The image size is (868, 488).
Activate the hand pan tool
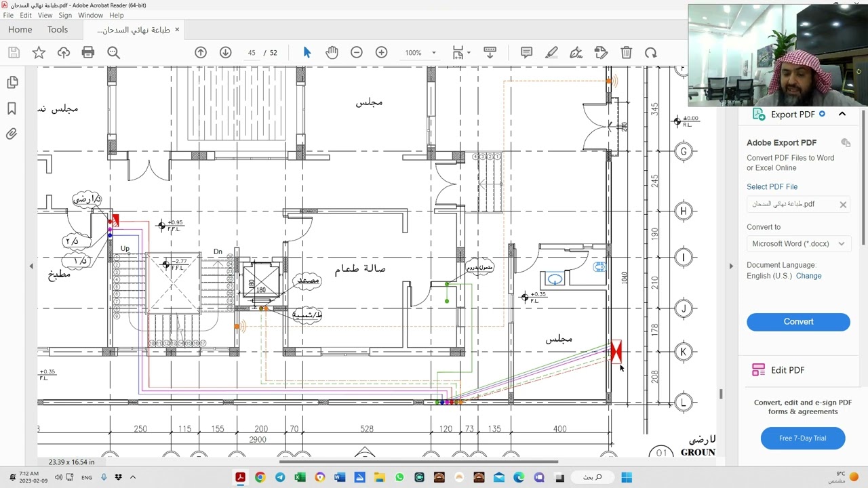click(332, 53)
